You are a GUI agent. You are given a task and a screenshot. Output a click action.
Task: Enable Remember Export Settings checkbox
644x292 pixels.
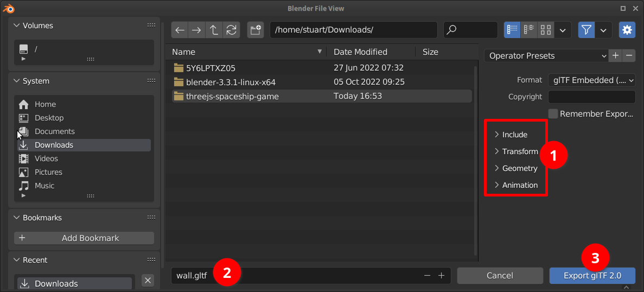[x=553, y=114]
